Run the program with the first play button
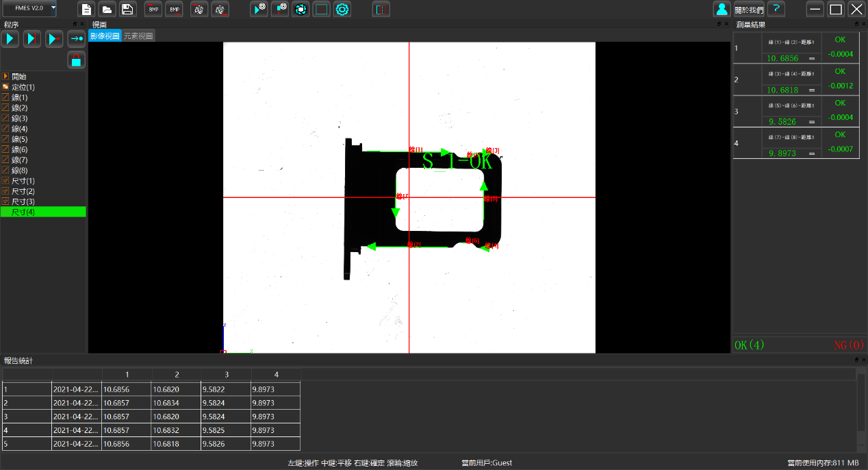Screen dimensions: 868x470 [x=10, y=39]
